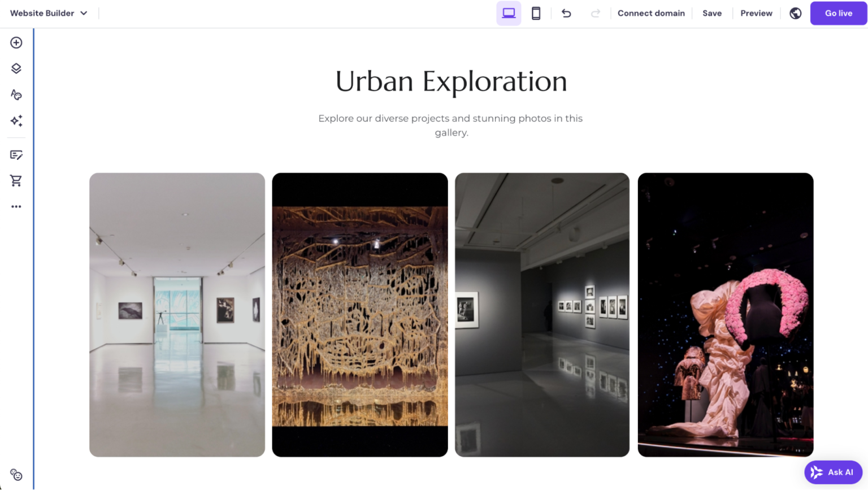Open the Add elements panel
The height and width of the screenshot is (490, 868).
pos(16,42)
